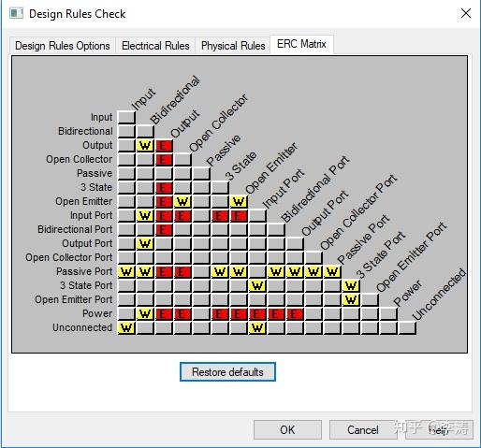Click the Cancel button
The height and width of the screenshot is (448, 481).
click(x=363, y=429)
